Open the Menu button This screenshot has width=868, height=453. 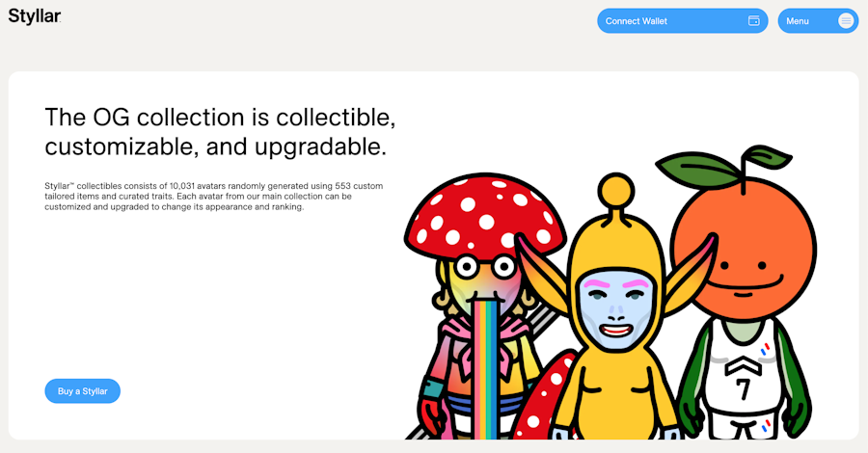(x=818, y=21)
